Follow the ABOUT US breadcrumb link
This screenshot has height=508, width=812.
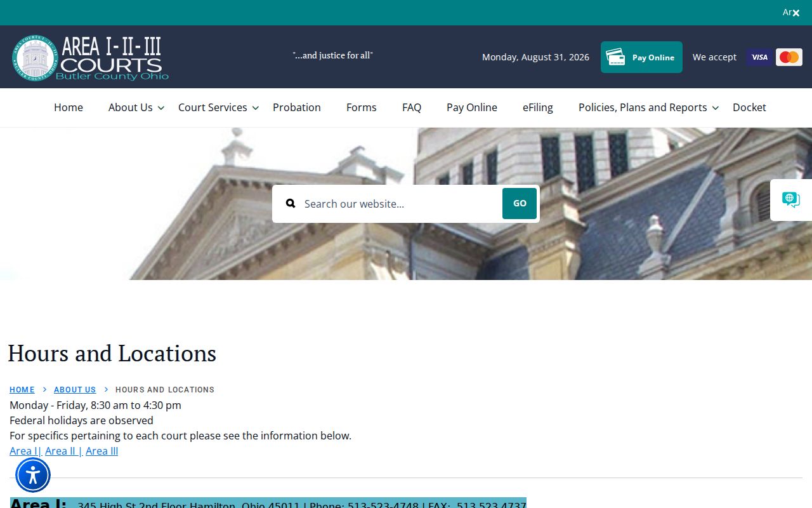(75, 390)
